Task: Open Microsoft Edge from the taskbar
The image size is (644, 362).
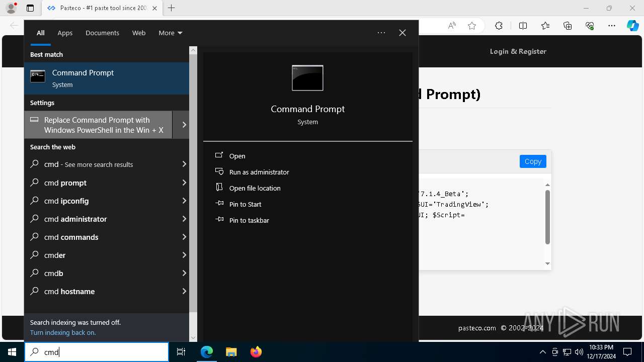Action: (207, 352)
